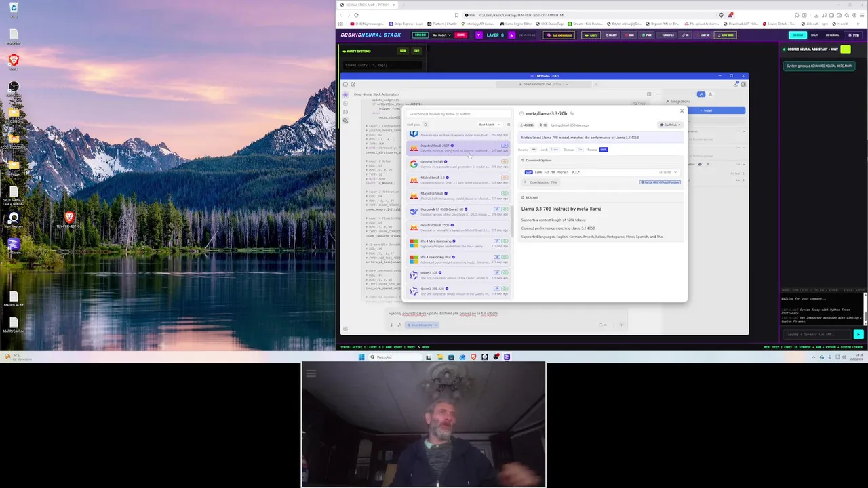Open the Game Engine Editor bookmark
Image resolution: width=868 pixels, height=488 pixels.
[517, 24]
